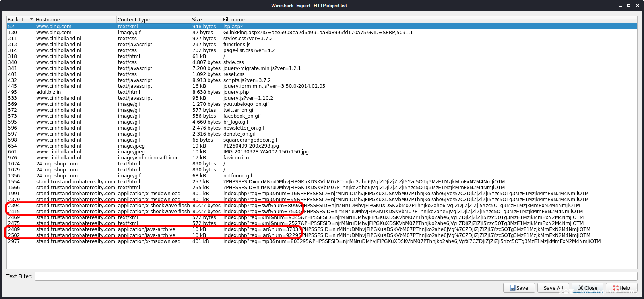
Task: Maximize the HTTP object list window
Action: (628, 6)
